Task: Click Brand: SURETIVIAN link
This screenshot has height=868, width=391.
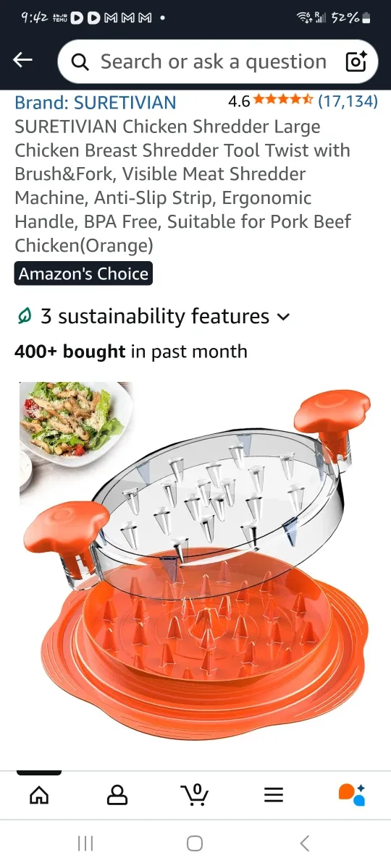Action: 95,102
